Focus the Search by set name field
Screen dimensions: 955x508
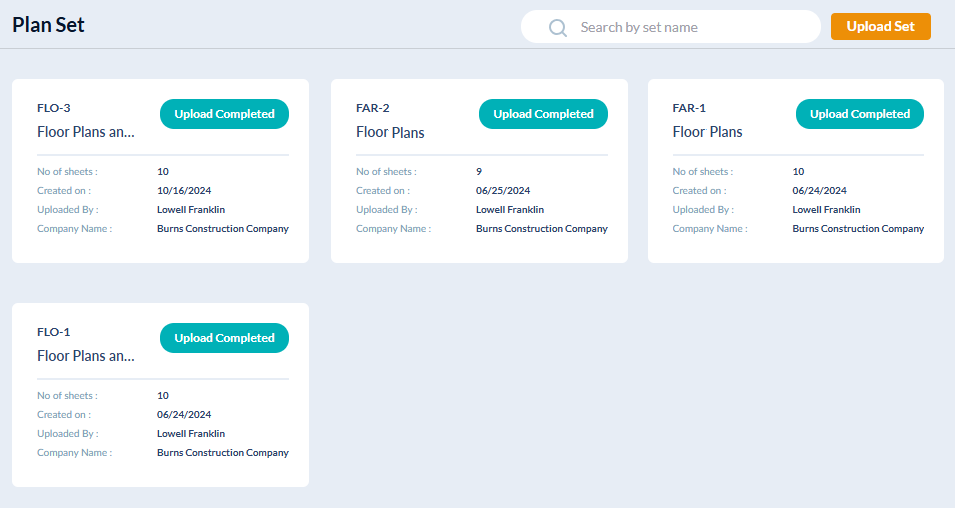pos(690,27)
